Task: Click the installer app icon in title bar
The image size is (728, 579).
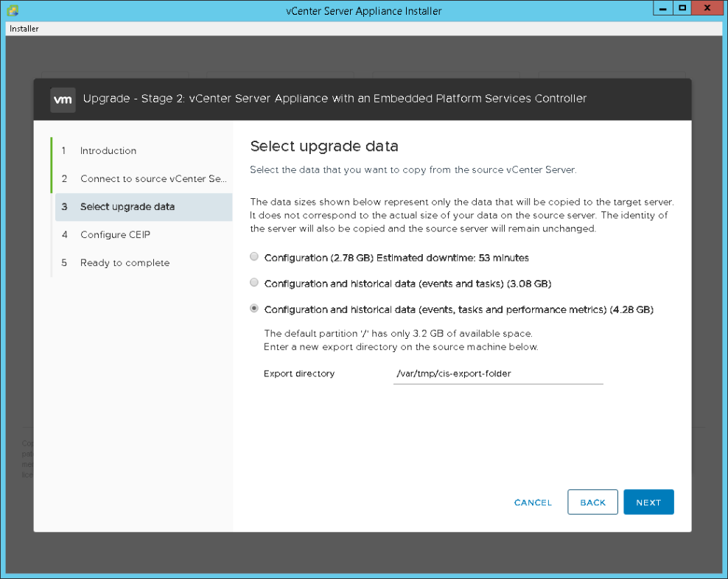Action: pos(13,10)
